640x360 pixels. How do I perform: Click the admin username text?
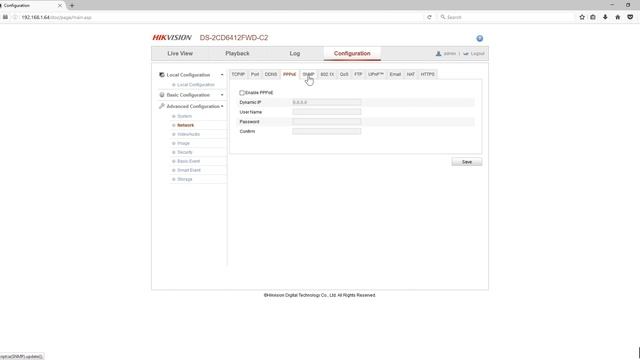449,53
